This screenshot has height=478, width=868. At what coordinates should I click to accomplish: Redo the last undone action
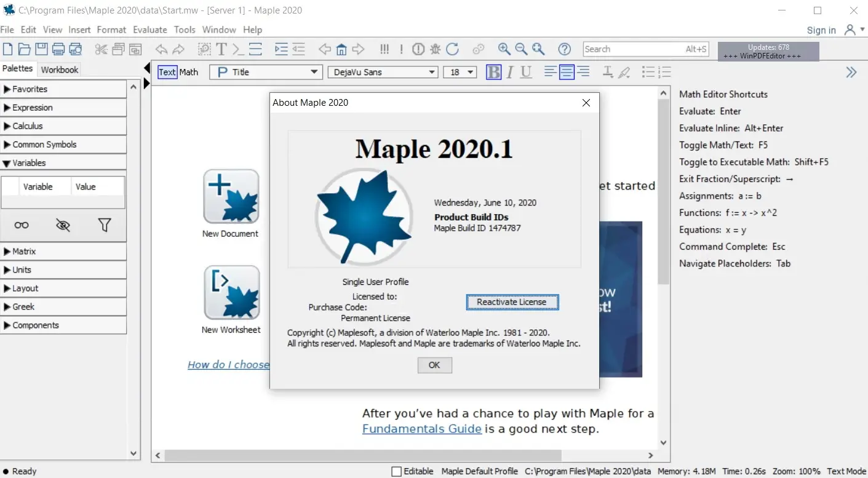point(178,49)
